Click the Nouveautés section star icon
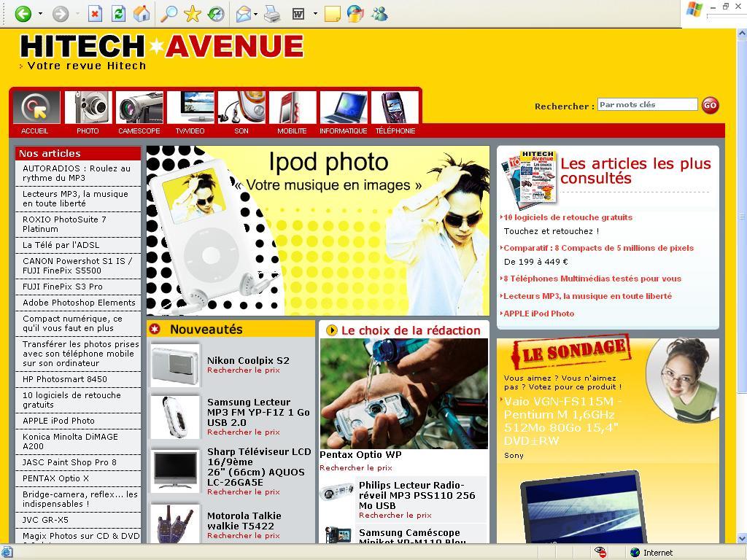 [155, 329]
